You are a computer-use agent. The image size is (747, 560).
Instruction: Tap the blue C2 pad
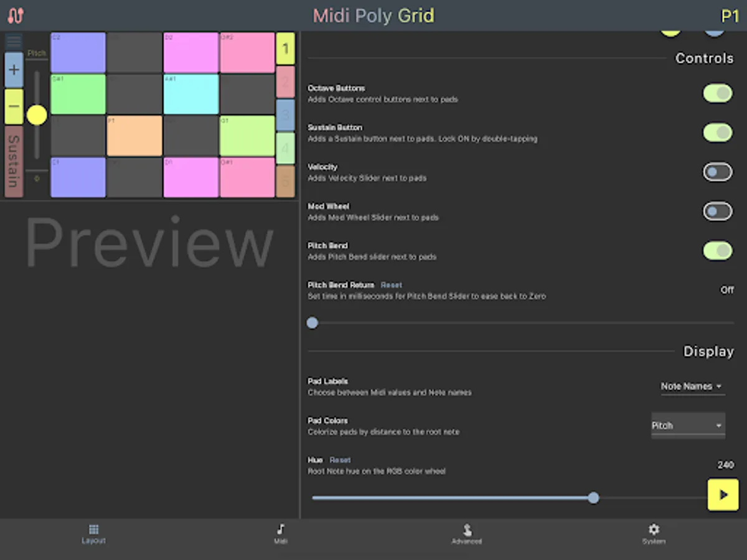pos(78,53)
